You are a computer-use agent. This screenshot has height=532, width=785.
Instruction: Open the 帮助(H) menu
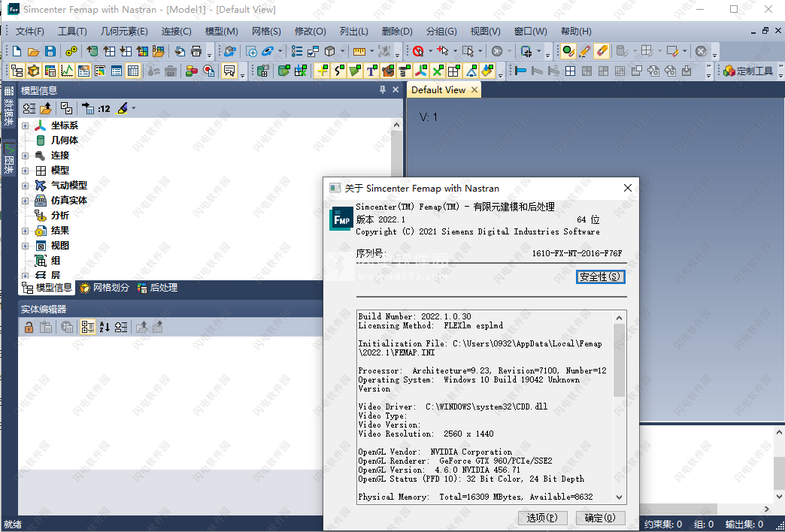(x=576, y=32)
